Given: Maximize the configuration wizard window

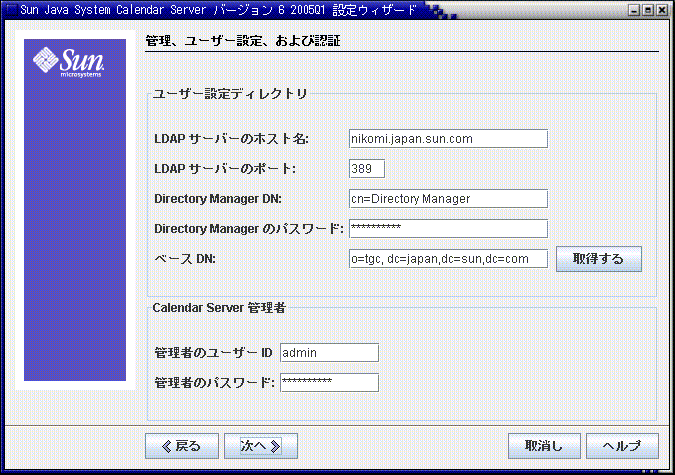Looking at the screenshot, I should [x=648, y=10].
